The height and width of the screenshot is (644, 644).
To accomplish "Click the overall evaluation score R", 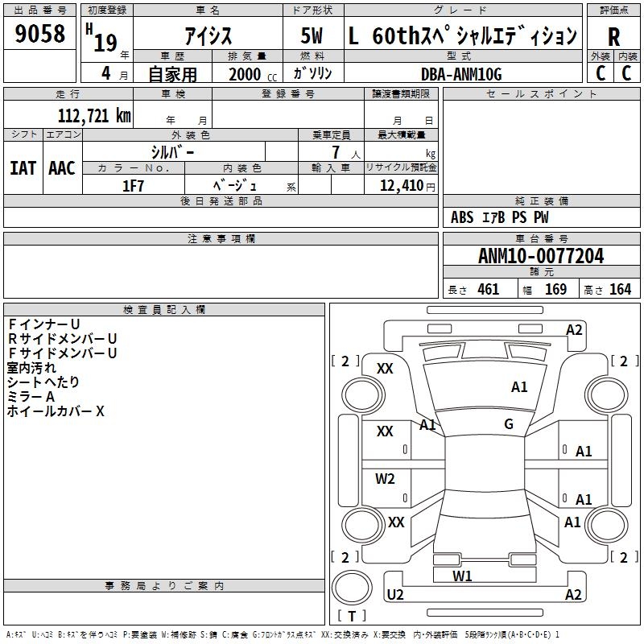I will click(x=613, y=37).
